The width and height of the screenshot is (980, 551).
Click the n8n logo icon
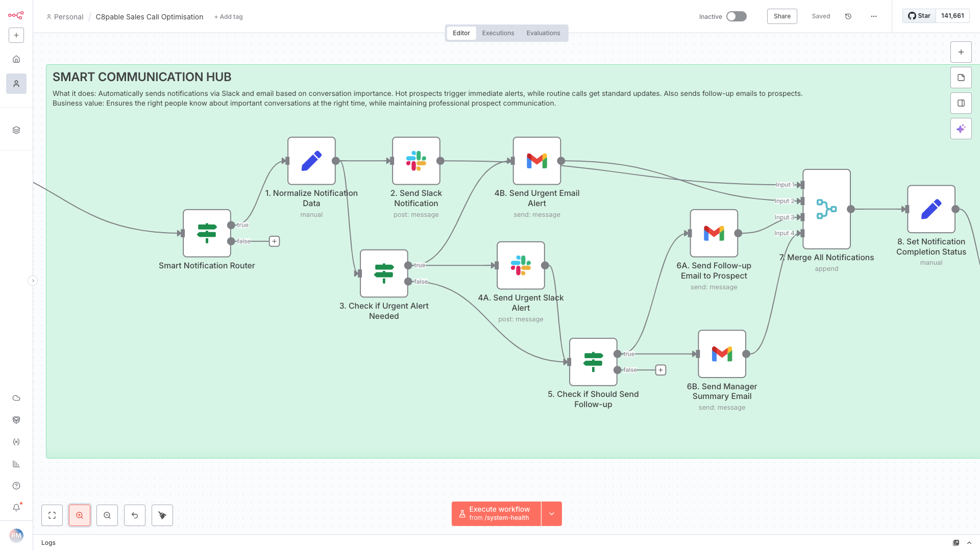pyautogui.click(x=16, y=15)
